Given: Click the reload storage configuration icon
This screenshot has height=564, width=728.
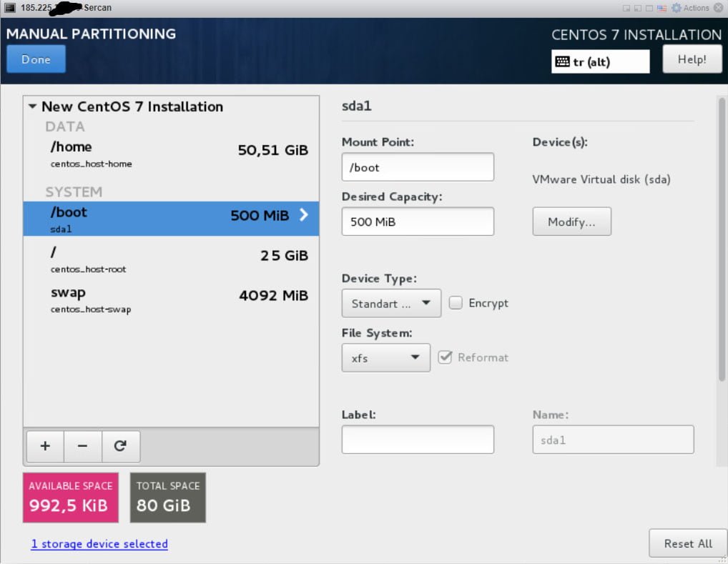Looking at the screenshot, I should [x=121, y=446].
